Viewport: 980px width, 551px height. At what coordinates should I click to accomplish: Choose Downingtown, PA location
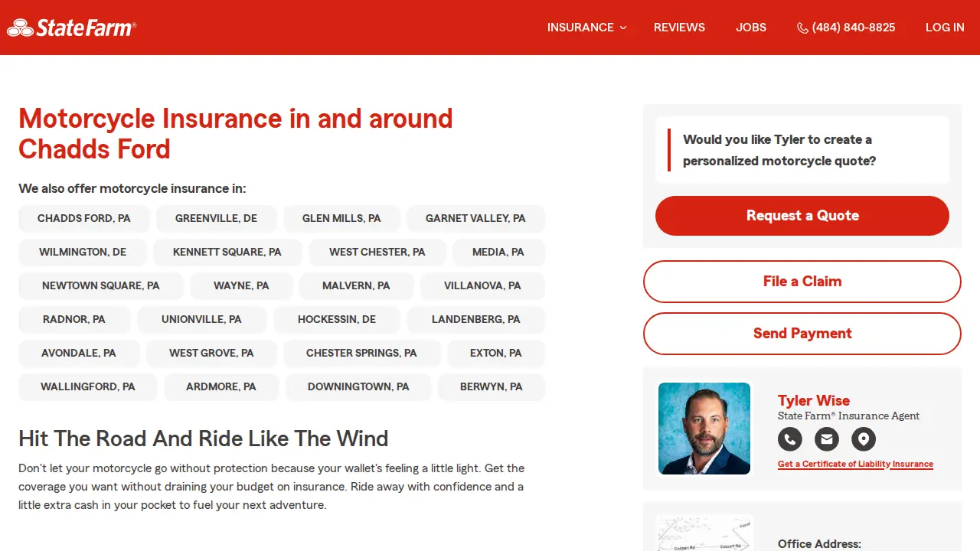tap(358, 386)
